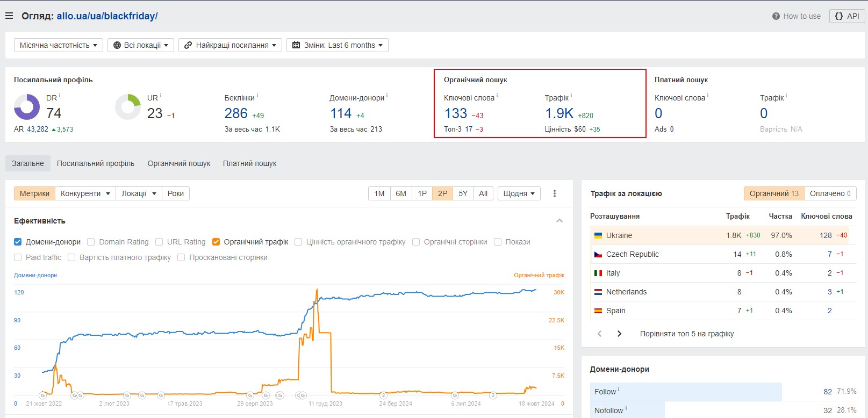Open the 1.9K organic traffic link

[x=559, y=113]
